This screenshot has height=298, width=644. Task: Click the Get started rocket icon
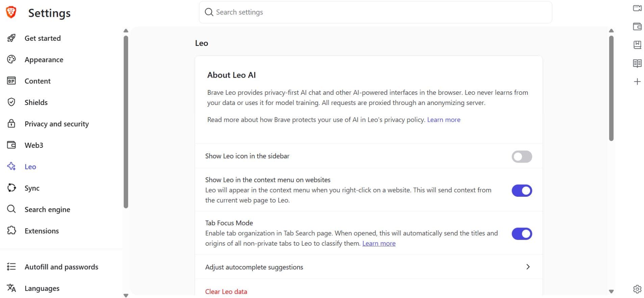tap(11, 38)
